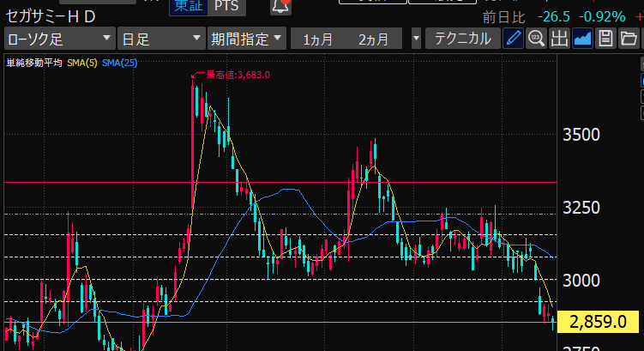Click the 出 volume display icon
Screen dimensions: 644x351
[560, 39]
